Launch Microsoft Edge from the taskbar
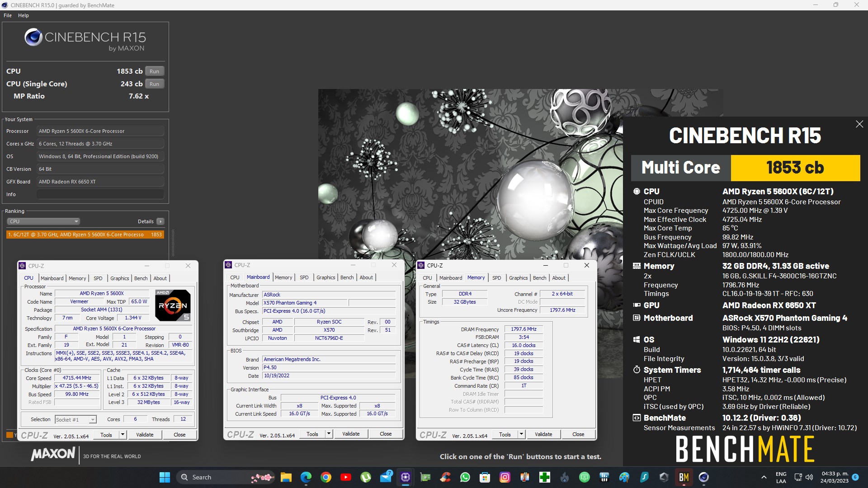 (306, 477)
